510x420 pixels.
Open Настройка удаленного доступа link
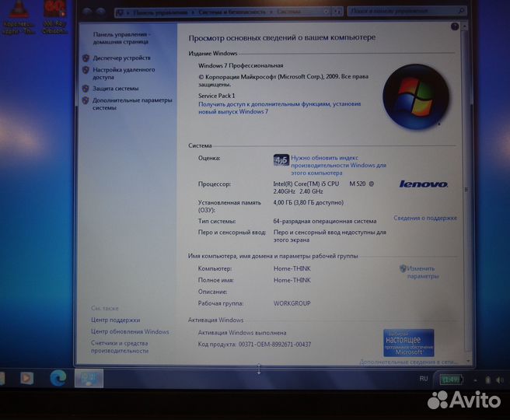point(124,73)
